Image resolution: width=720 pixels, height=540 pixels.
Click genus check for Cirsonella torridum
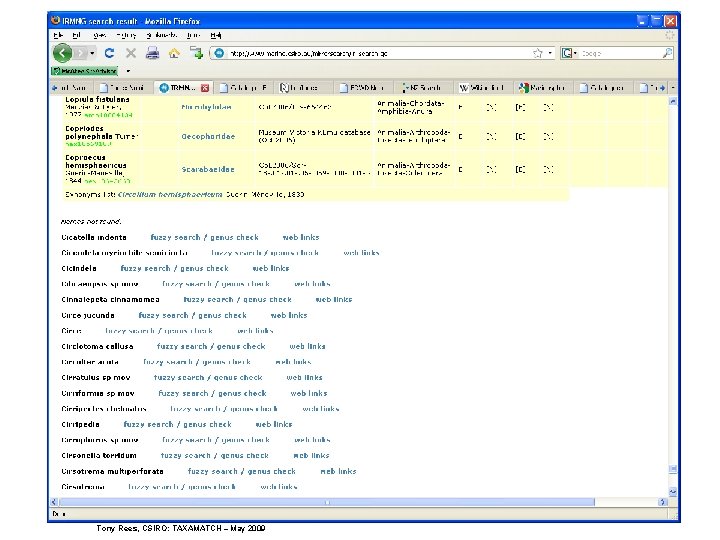click(244, 456)
